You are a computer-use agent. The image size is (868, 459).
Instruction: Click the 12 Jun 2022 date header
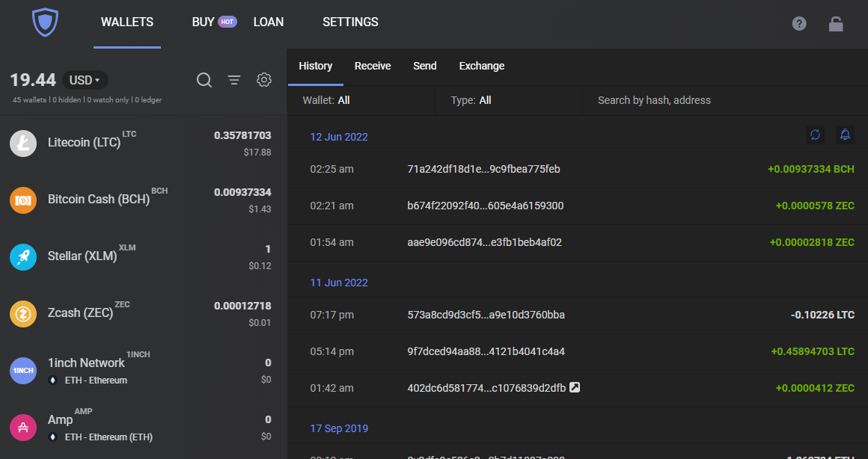[339, 137]
